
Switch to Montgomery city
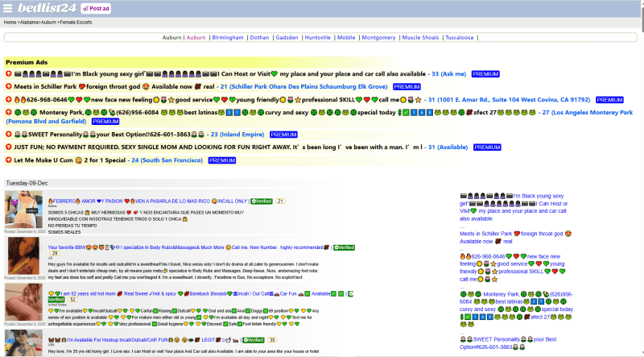[x=378, y=37]
